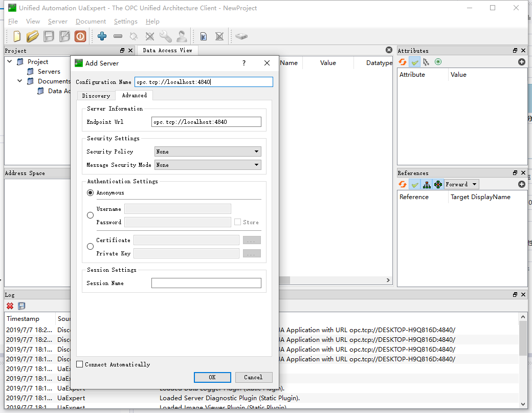Toggle the Store password checkbox
This screenshot has height=413, width=532.
(x=237, y=222)
